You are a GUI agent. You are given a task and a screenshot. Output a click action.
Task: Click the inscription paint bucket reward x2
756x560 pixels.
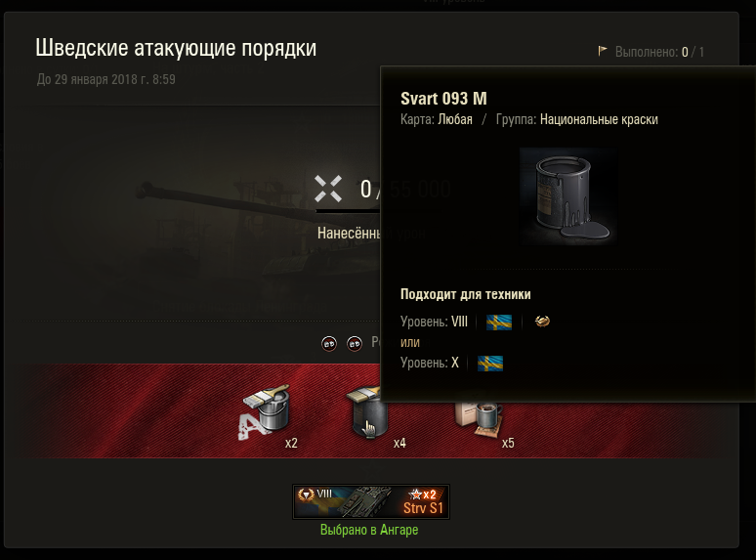tap(265, 413)
